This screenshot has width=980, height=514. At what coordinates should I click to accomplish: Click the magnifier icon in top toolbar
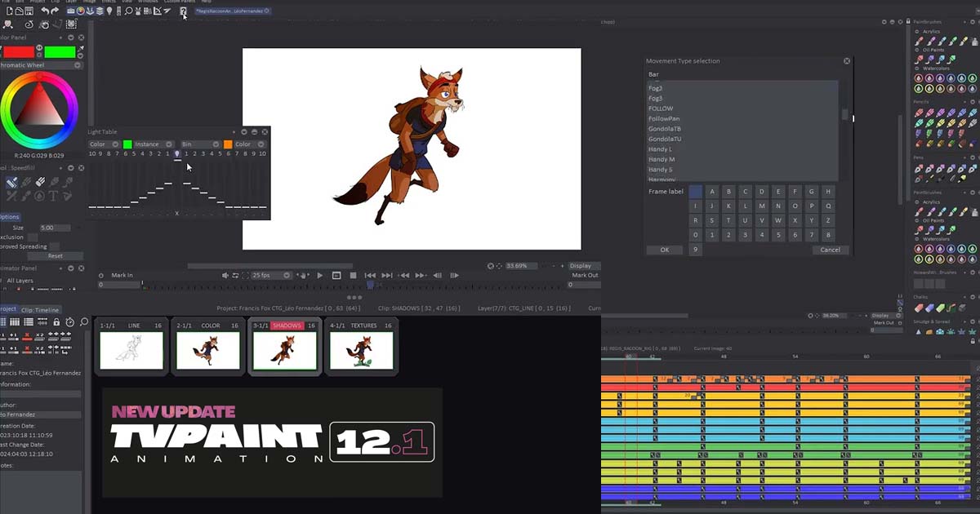pyautogui.click(x=128, y=11)
